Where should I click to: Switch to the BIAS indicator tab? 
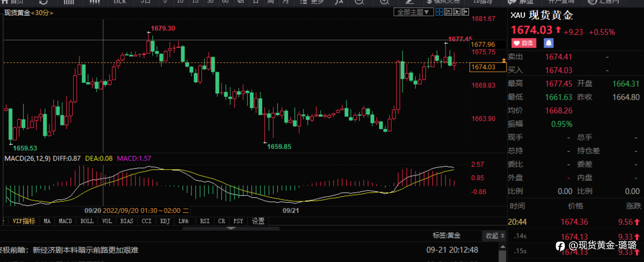(x=127, y=221)
